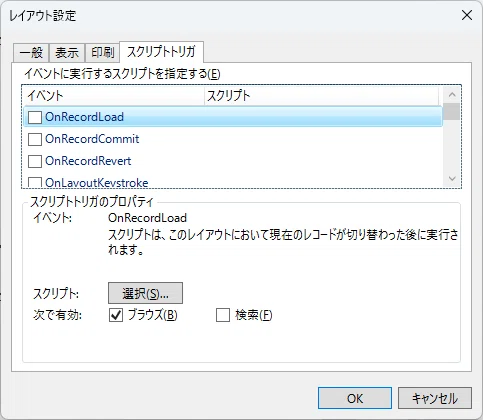Click the 選択(S)... script button
The height and width of the screenshot is (420, 483).
(145, 293)
